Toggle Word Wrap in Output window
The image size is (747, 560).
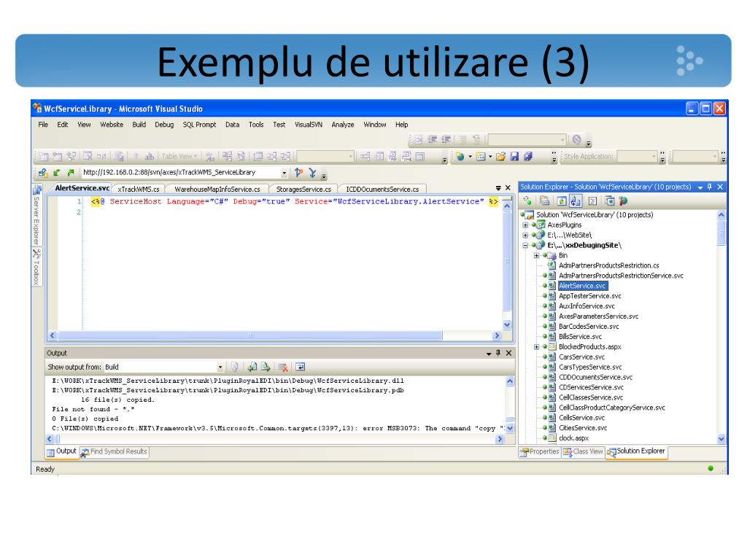[x=300, y=367]
